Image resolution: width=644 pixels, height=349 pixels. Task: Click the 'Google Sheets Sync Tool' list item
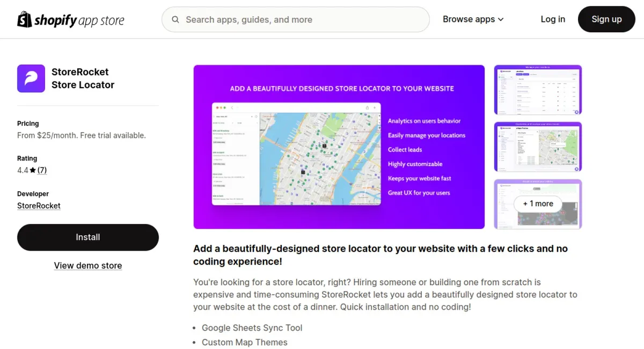[252, 328]
